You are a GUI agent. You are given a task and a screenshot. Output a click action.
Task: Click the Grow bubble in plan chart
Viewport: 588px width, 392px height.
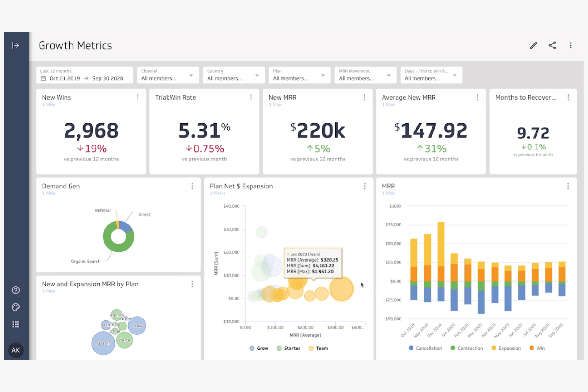[x=137, y=326]
